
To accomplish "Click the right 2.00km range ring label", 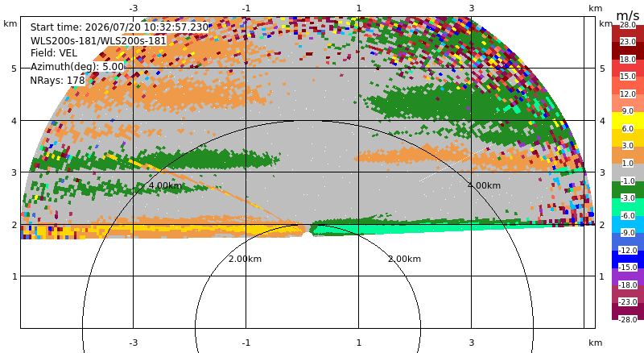I will 405,259.
